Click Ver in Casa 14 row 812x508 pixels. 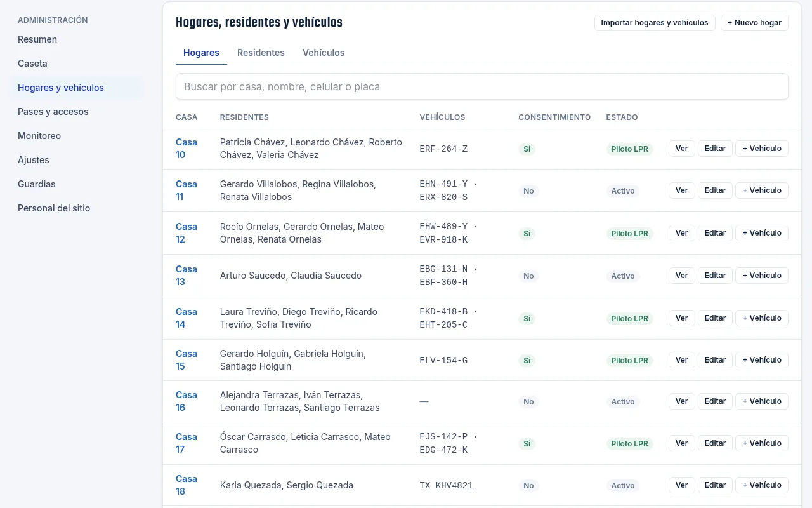click(682, 318)
